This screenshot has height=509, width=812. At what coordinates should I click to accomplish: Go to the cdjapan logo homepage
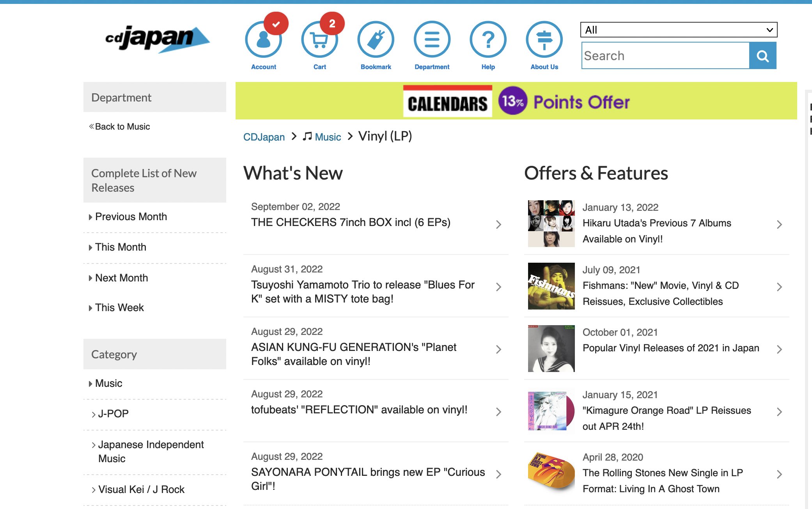click(158, 39)
